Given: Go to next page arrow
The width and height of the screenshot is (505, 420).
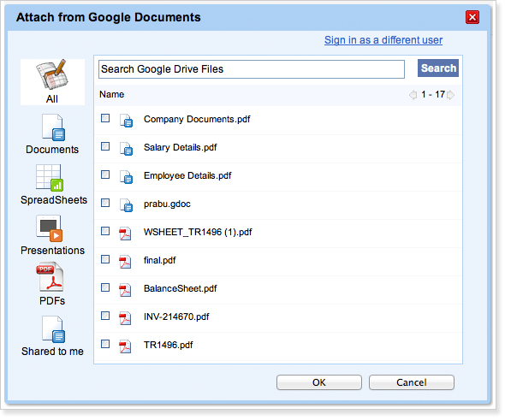Looking at the screenshot, I should coord(451,95).
